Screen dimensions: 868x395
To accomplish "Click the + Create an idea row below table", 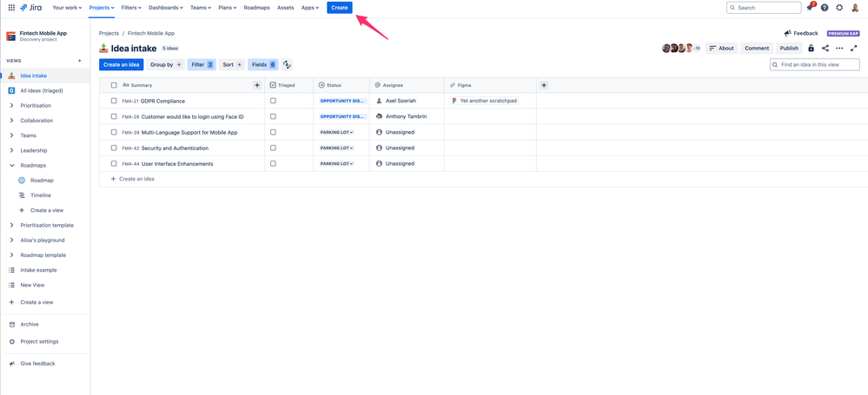I will point(133,179).
